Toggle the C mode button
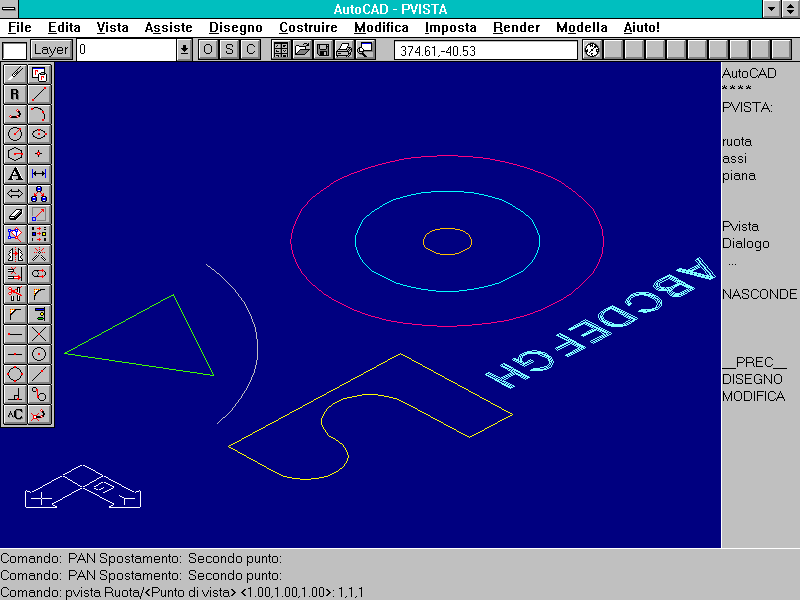 [251, 50]
